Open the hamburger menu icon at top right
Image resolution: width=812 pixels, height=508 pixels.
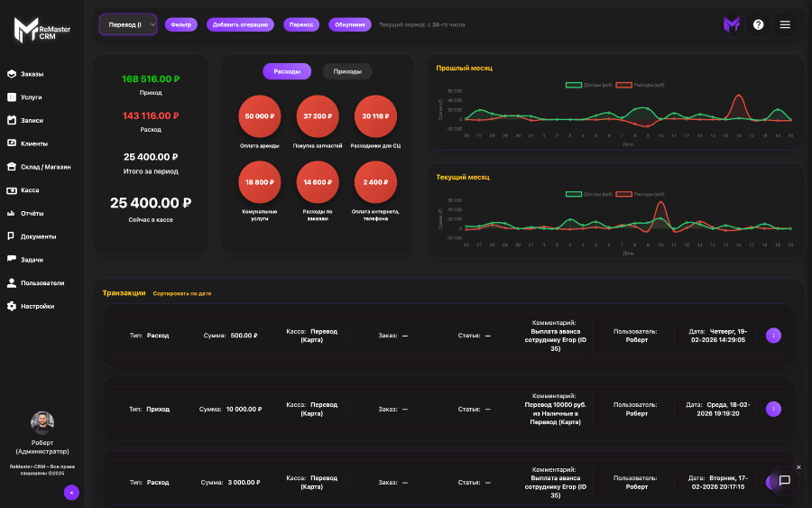(x=785, y=24)
